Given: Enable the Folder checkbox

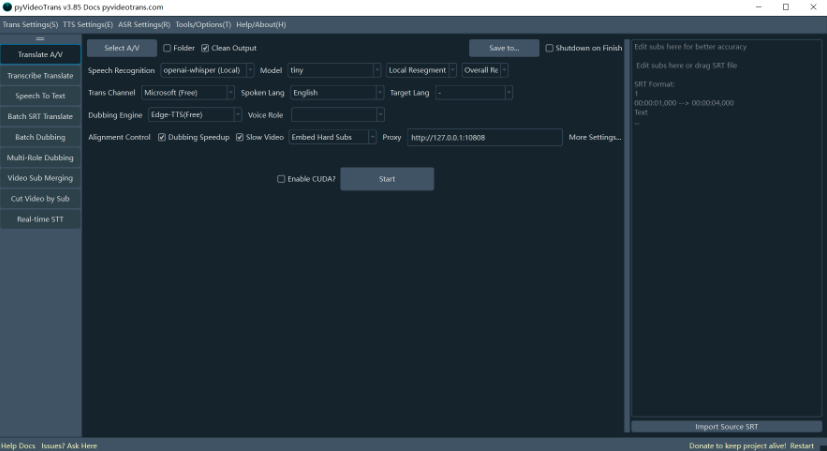Looking at the screenshot, I should pyautogui.click(x=168, y=48).
